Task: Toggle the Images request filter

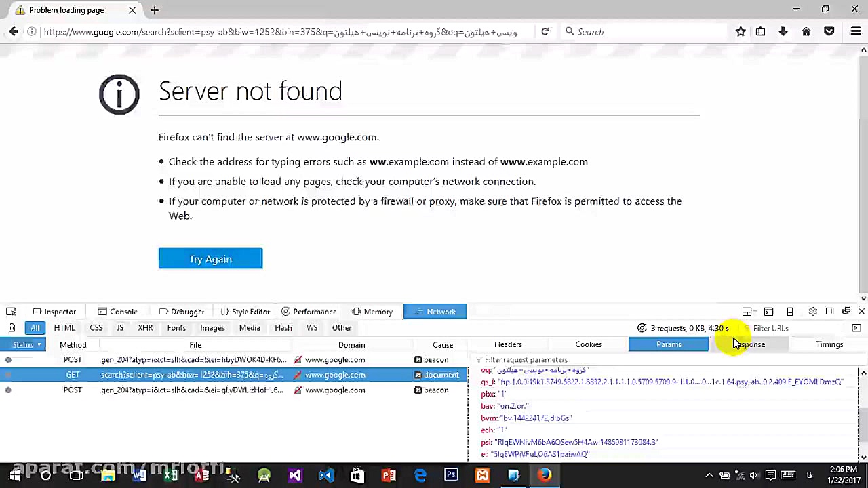Action: click(x=212, y=328)
